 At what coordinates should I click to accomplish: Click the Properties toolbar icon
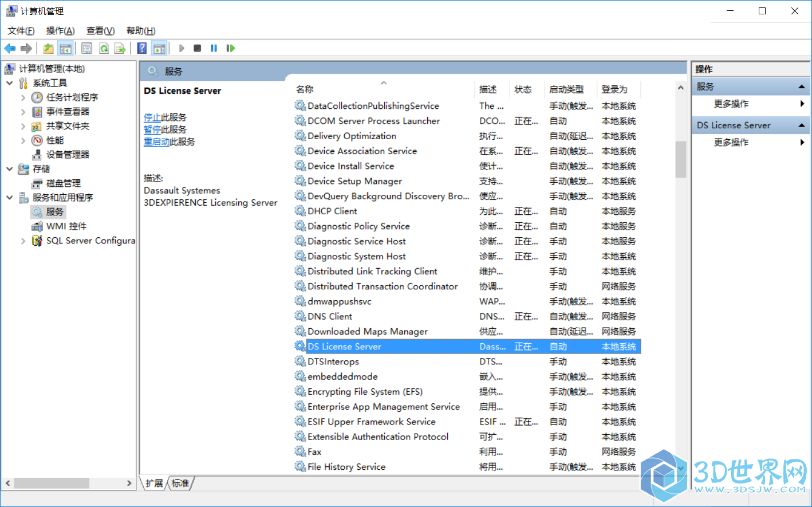[87, 49]
